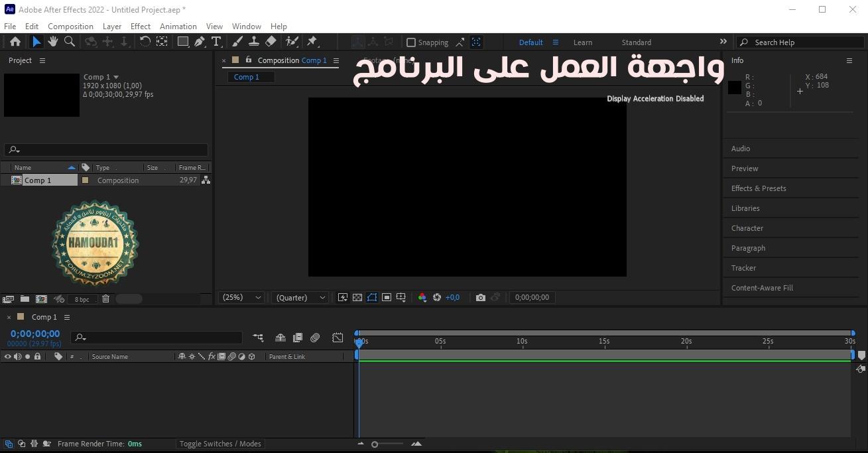868x453 pixels.
Task: Open the Layer menu
Action: coord(112,26)
